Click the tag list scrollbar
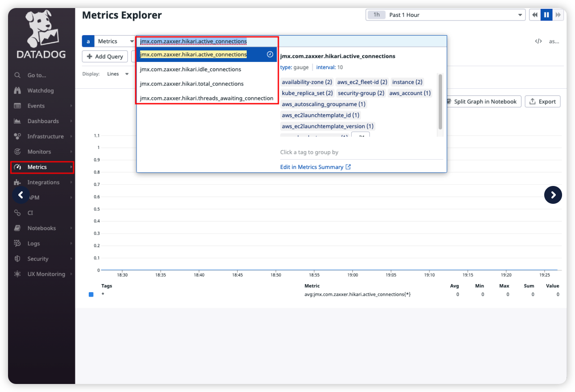This screenshot has height=392, width=575. point(440,102)
